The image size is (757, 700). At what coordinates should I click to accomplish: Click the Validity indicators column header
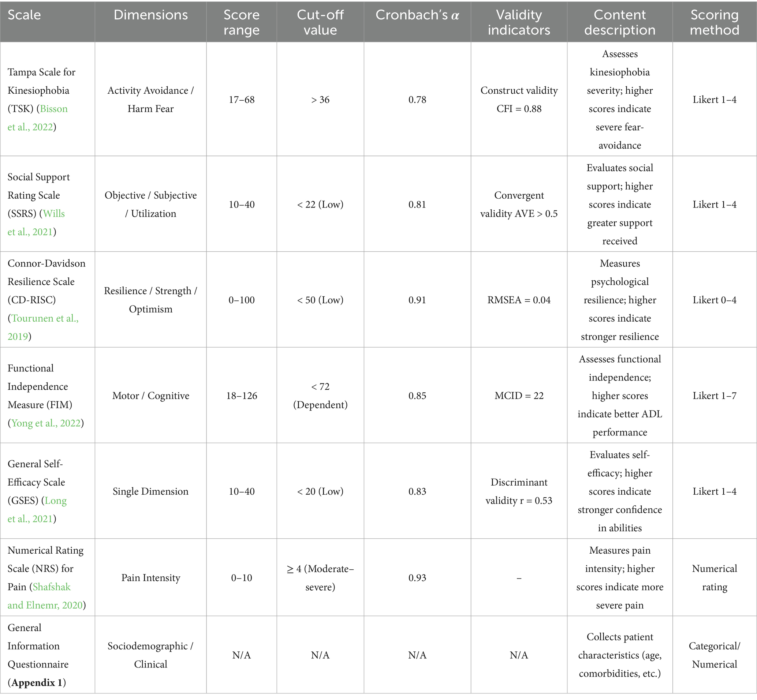coord(519,21)
